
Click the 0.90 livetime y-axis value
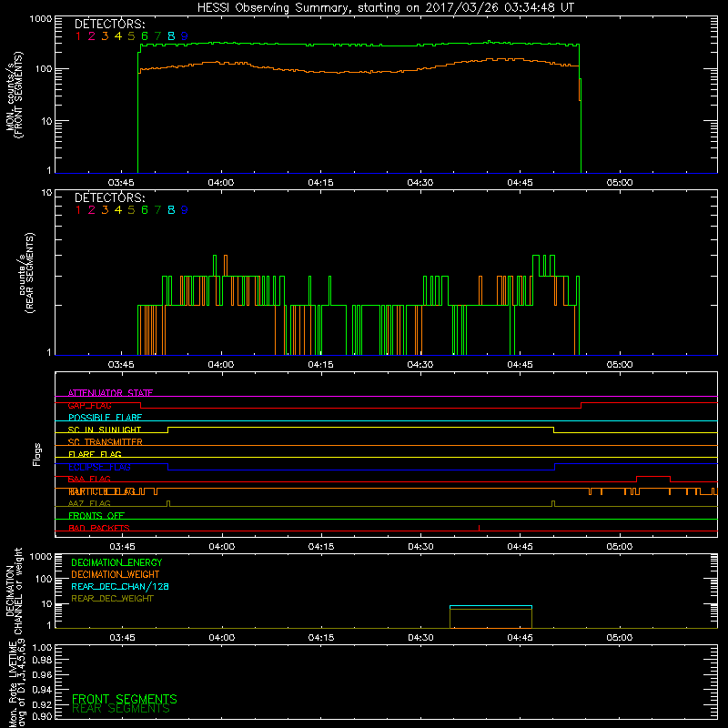(x=42, y=716)
